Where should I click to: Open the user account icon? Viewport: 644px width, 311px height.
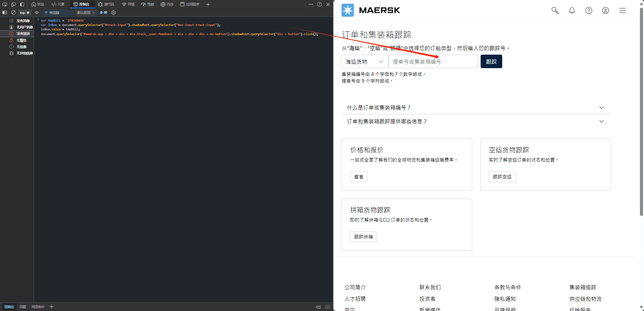coord(606,10)
